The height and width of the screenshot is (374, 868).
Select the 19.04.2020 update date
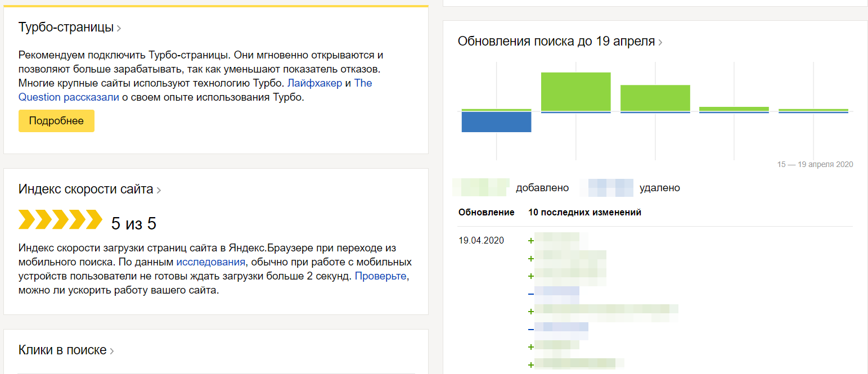[x=481, y=241]
